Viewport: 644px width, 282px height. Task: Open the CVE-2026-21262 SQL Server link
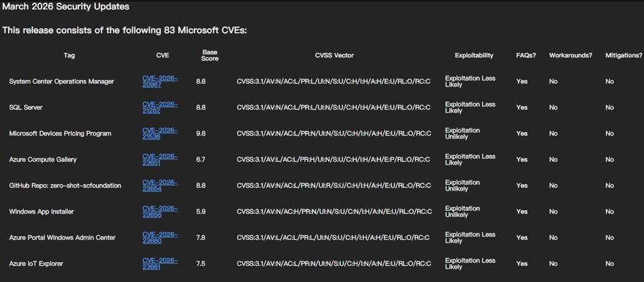point(160,107)
